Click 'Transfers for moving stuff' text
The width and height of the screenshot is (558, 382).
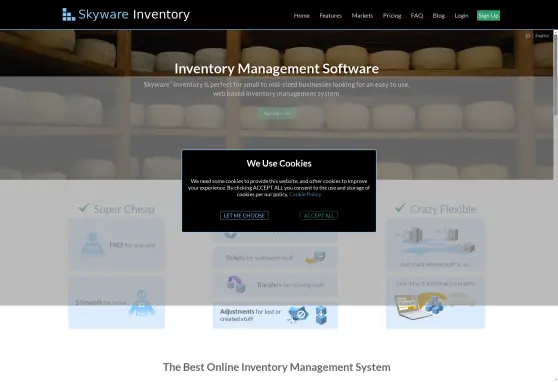[290, 285]
